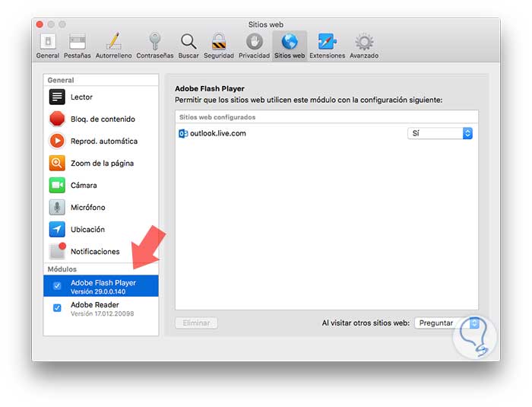Click Versión 17.012.20098 text

(102, 313)
